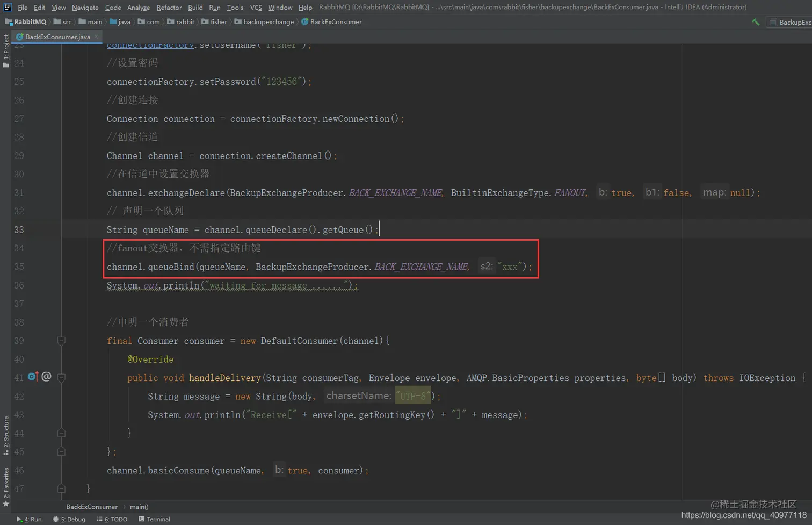Image resolution: width=812 pixels, height=525 pixels.
Task: Click the backupexchange package breadcrumb
Action: click(264, 22)
